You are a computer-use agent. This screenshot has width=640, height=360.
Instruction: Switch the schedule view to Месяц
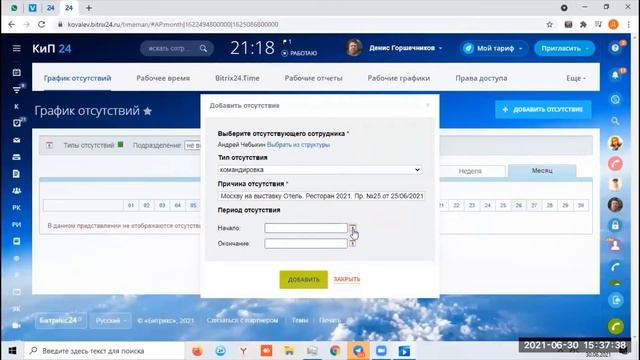[542, 171]
